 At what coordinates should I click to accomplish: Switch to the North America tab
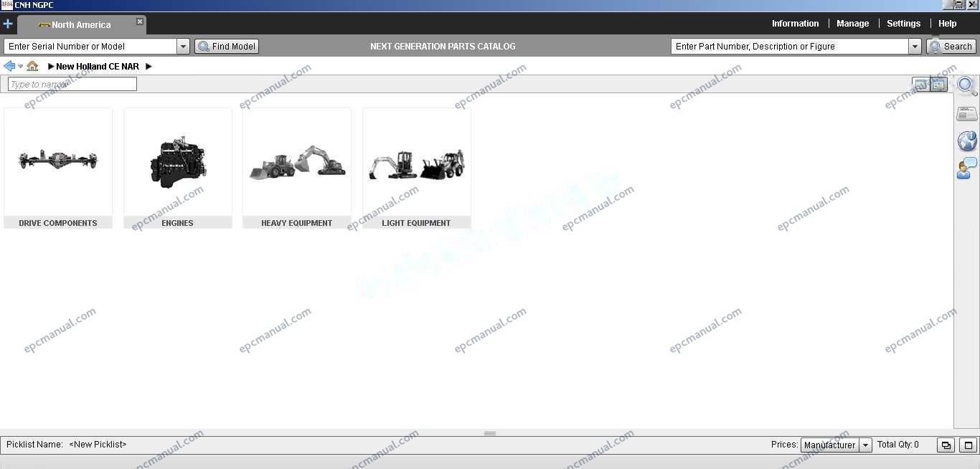[81, 24]
